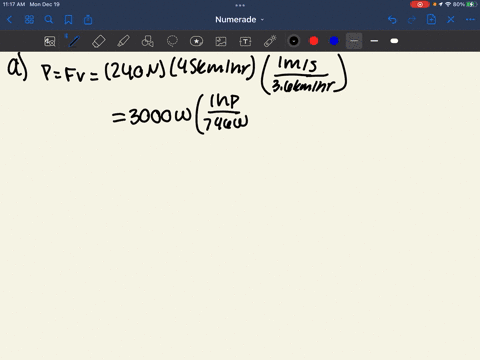Go back using the back arrow

9,20
